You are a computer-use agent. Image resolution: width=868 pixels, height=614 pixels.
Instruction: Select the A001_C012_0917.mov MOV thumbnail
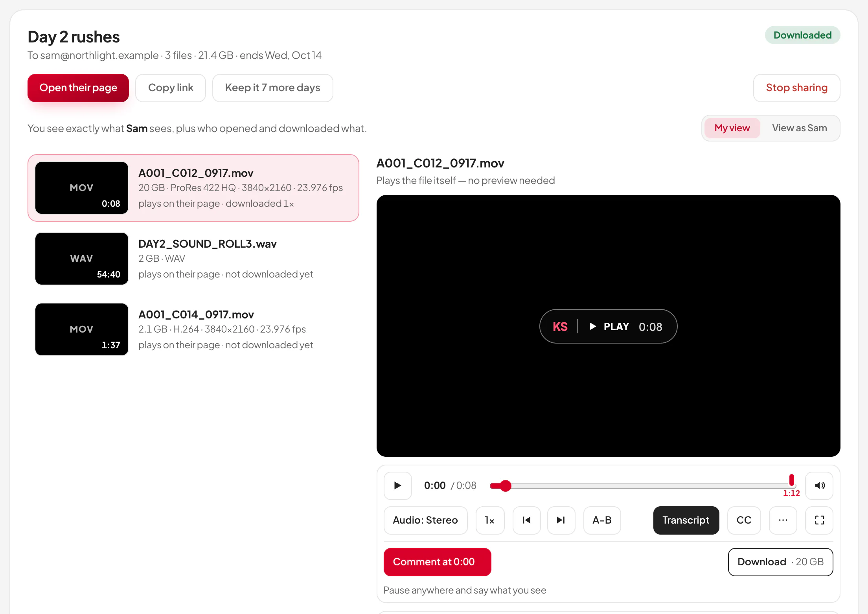tap(82, 188)
